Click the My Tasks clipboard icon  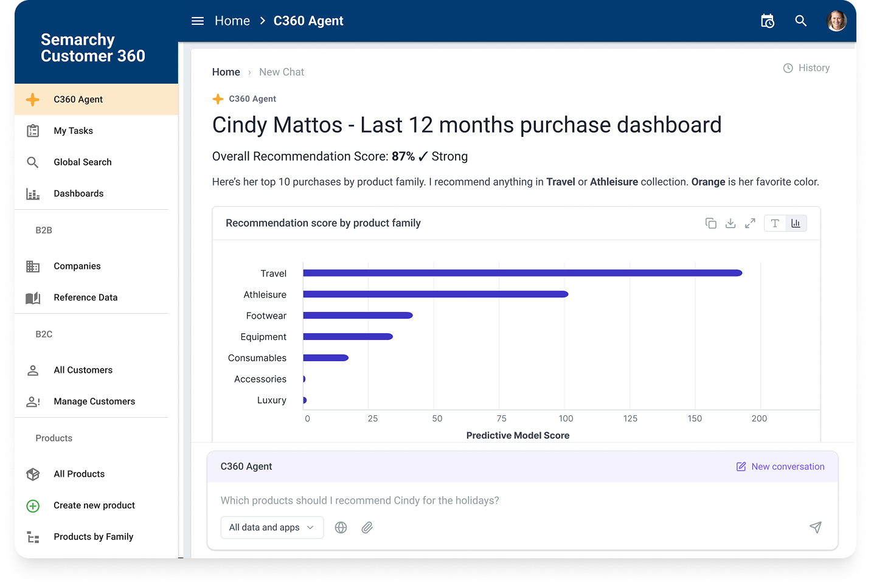(x=33, y=131)
